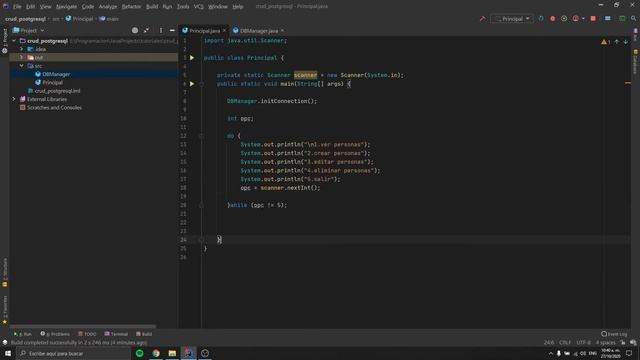Click the Profiler run icon
The image size is (640, 360).
coord(576,19)
